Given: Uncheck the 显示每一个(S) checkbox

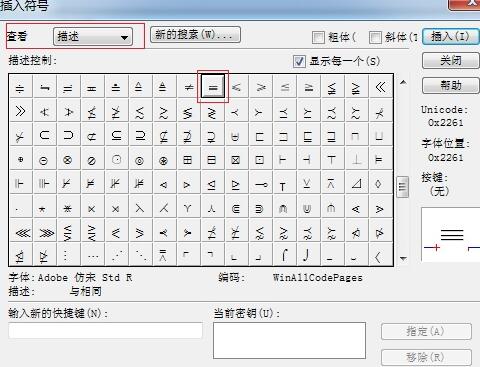Looking at the screenshot, I should pos(299,61).
